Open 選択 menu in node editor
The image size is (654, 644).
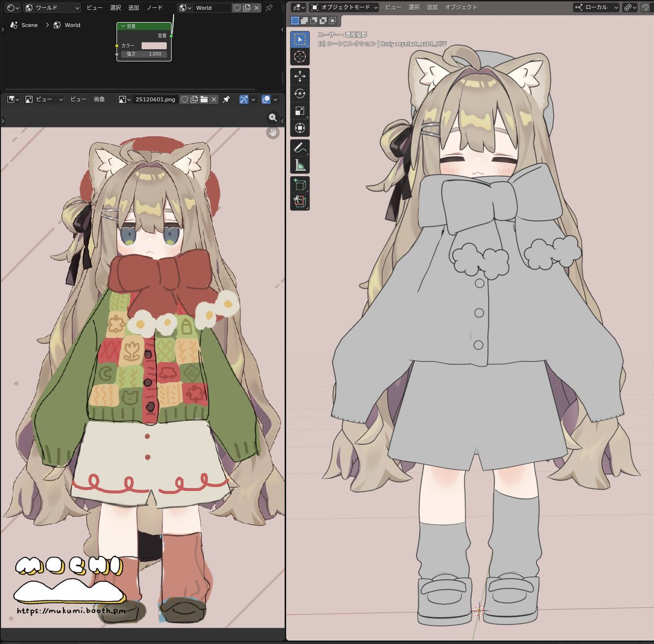tap(116, 8)
